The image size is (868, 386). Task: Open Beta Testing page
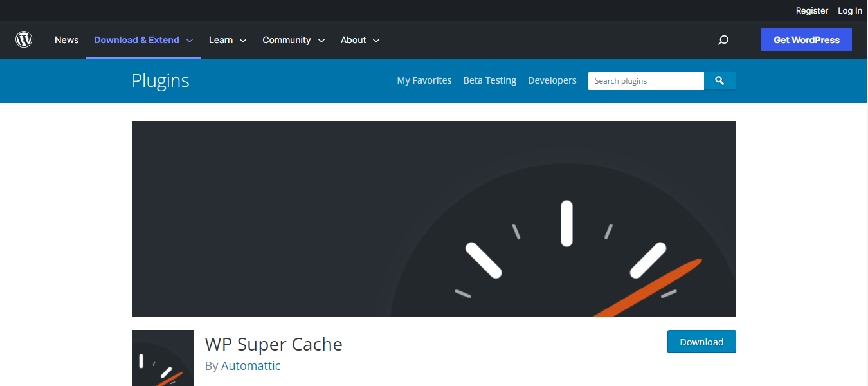coord(490,80)
